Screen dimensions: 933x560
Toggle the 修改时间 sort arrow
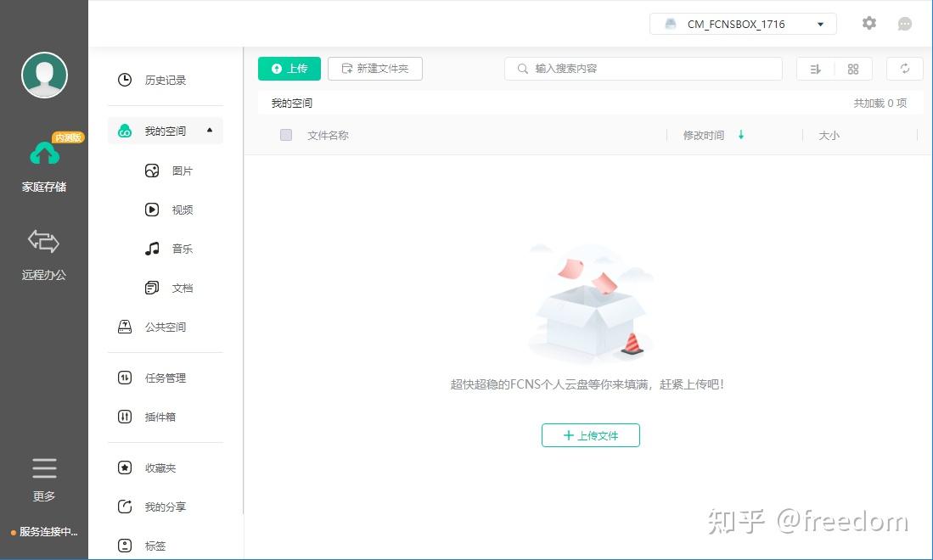click(x=741, y=135)
